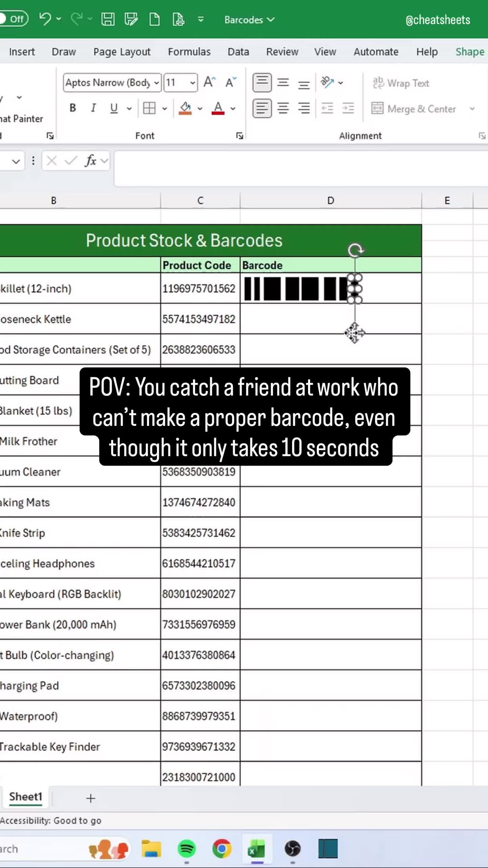Click the Merge & Center button
This screenshot has height=868, width=488.
point(413,109)
